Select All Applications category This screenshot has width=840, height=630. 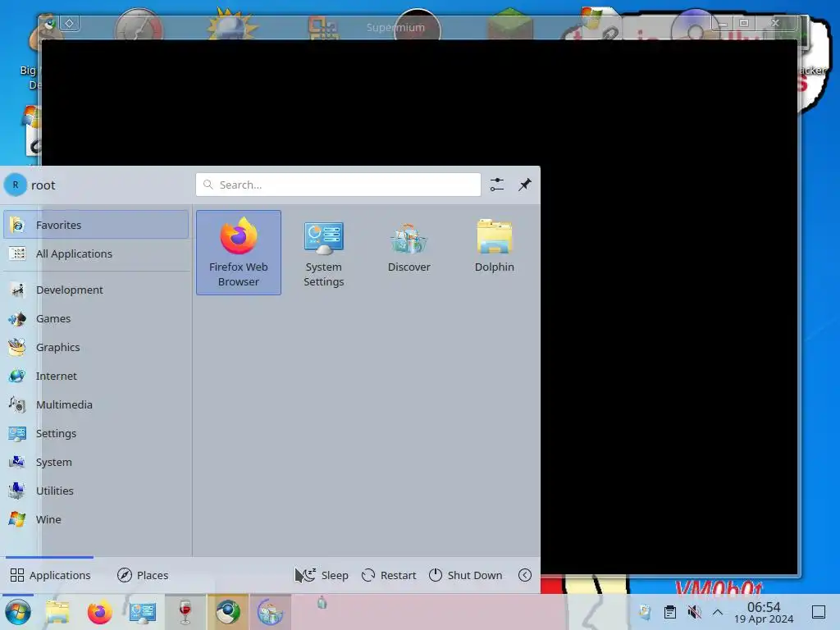[96, 254]
